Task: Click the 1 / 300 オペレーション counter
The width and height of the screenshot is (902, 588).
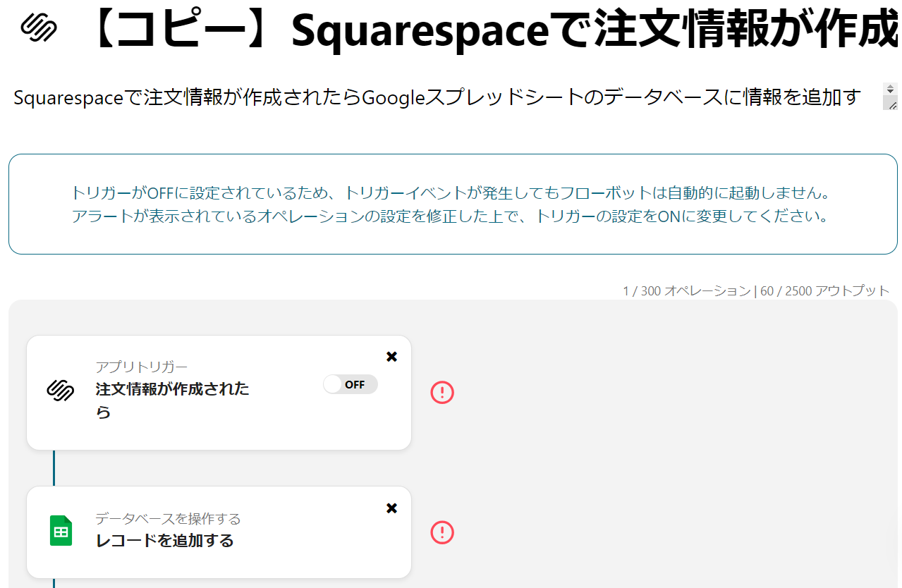Action: 687,290
